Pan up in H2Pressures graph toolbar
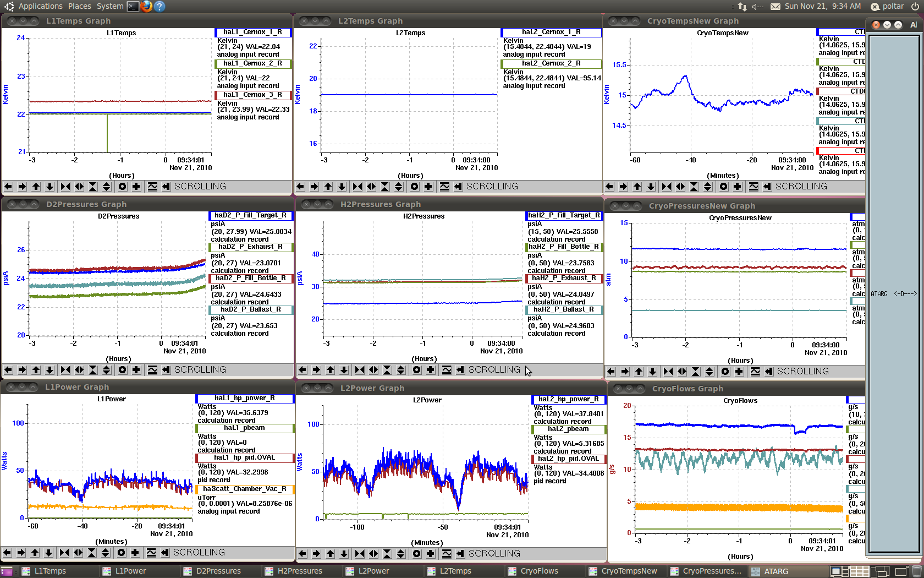 [x=331, y=370]
